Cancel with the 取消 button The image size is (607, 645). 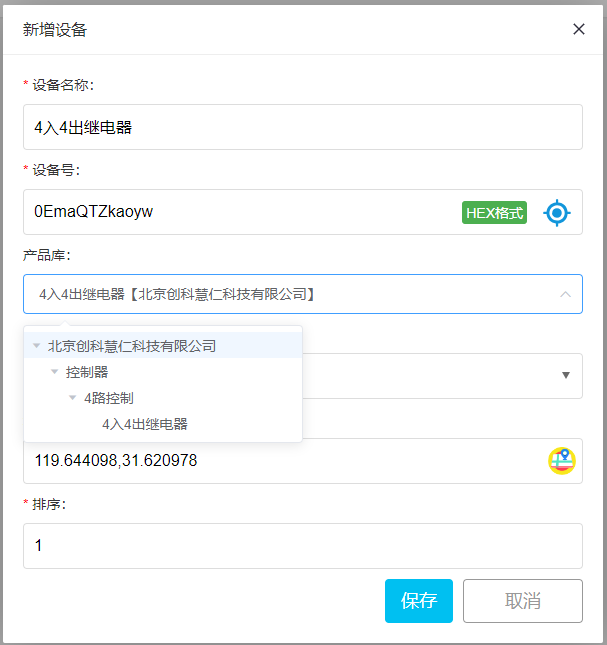pos(523,601)
